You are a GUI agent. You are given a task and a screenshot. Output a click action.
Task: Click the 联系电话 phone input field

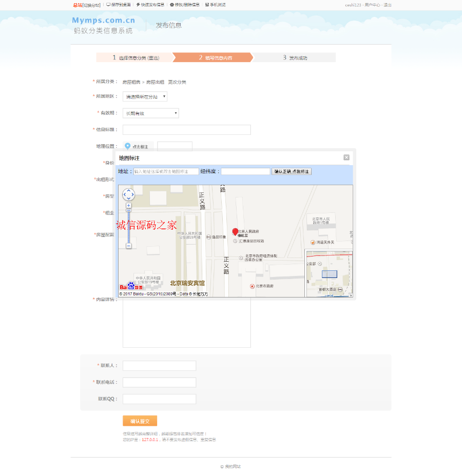click(x=160, y=382)
